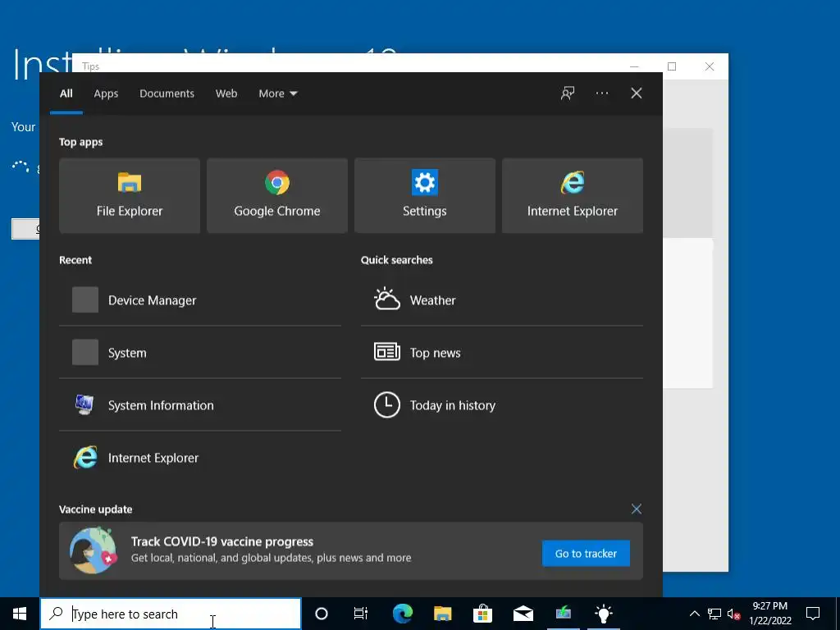Expand the More filter dropdown

pos(277,94)
